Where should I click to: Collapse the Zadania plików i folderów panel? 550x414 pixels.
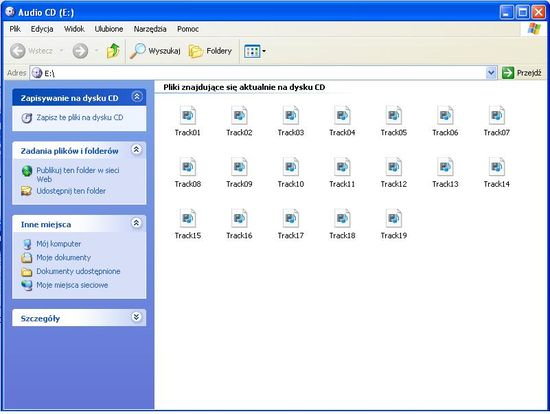coord(136,150)
